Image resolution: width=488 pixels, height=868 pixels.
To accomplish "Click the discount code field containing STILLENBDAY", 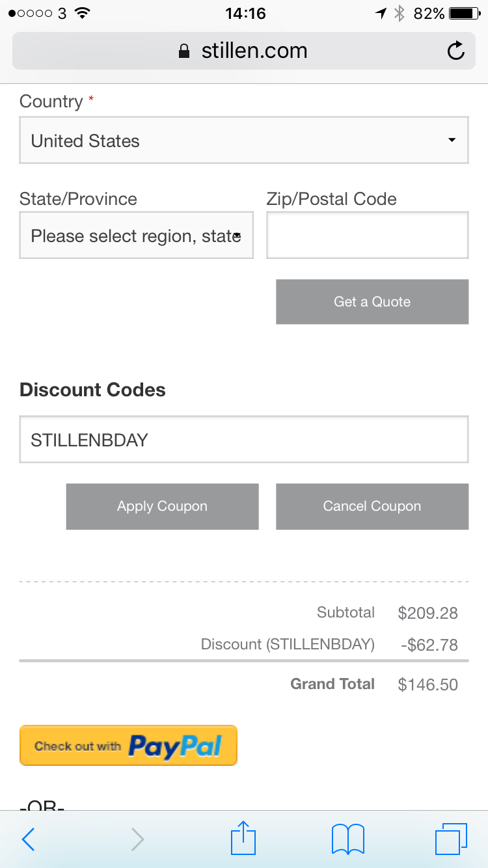I will pos(244,440).
